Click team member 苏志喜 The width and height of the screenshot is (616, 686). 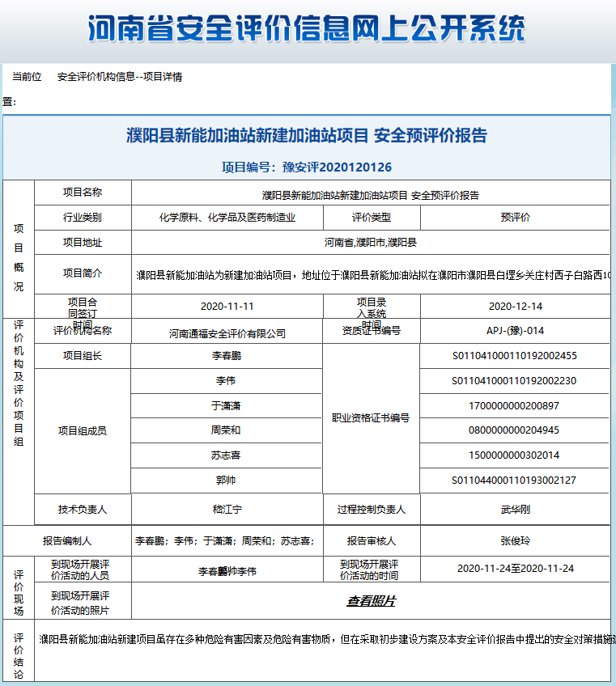(x=226, y=455)
